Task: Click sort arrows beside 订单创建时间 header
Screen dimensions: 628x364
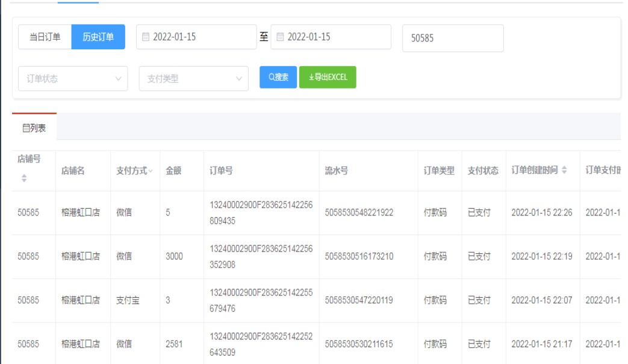Action: (564, 171)
